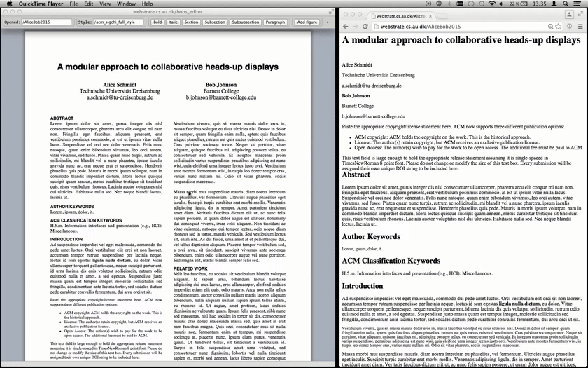
Task: Click the 13.35 clock in menu bar
Action: [x=540, y=4]
